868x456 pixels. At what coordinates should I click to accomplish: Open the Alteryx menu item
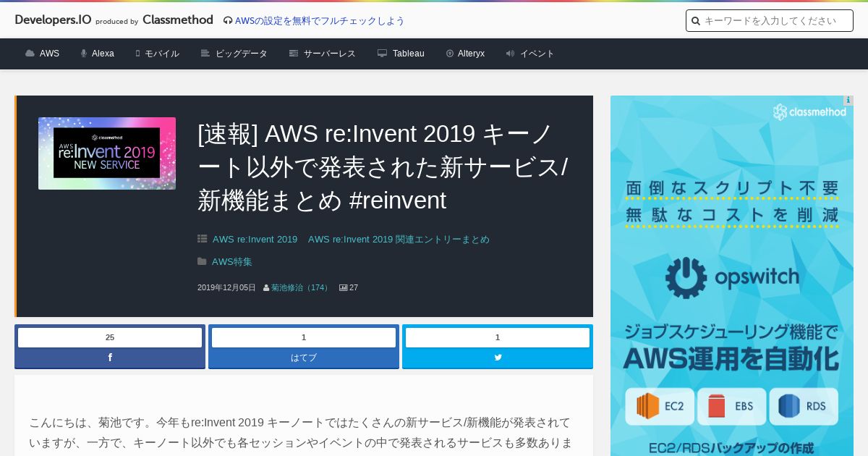coord(471,54)
